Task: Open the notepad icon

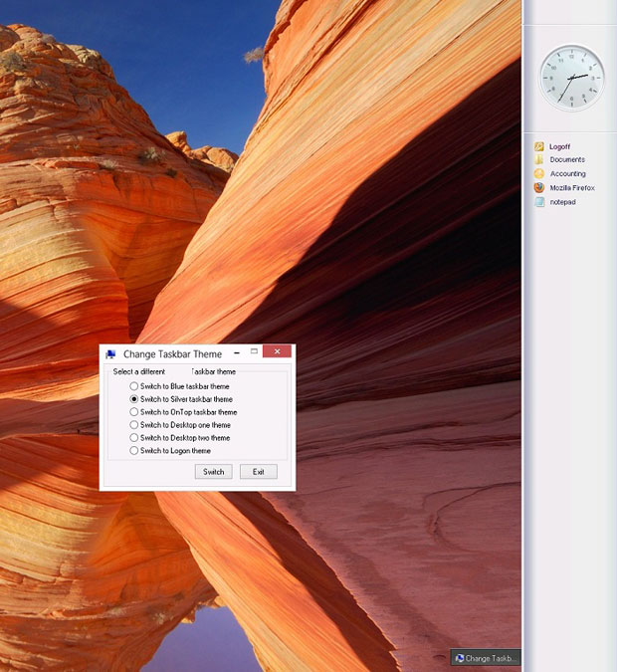Action: pyautogui.click(x=539, y=202)
